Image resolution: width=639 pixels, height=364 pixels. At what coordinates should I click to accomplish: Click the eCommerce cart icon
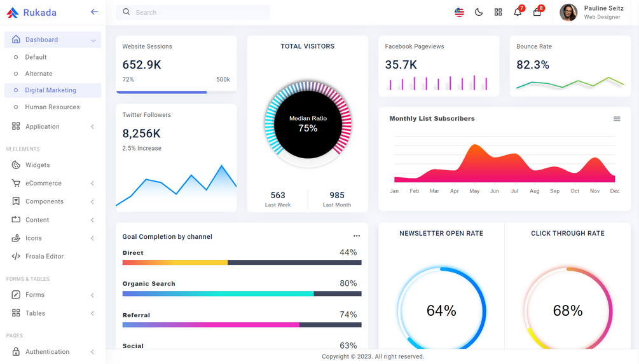coord(16,183)
